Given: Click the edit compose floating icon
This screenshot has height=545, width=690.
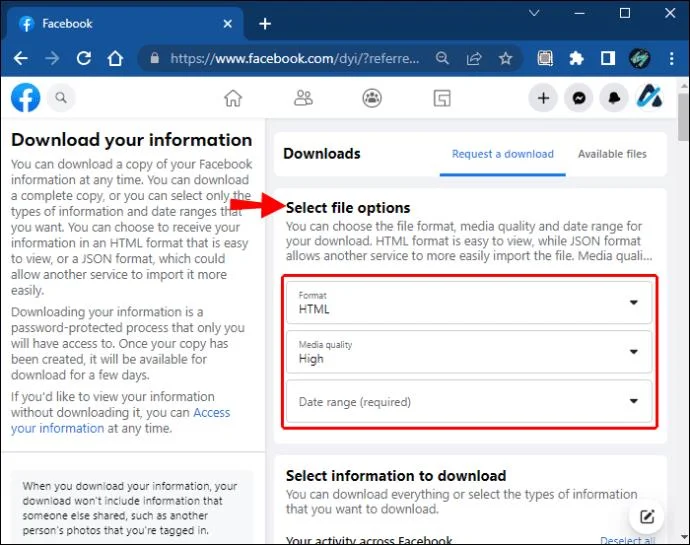Looking at the screenshot, I should click(646, 516).
